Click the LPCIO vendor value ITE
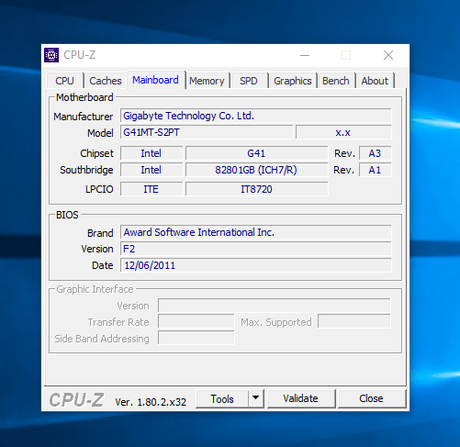This screenshot has width=460, height=447. click(x=151, y=189)
